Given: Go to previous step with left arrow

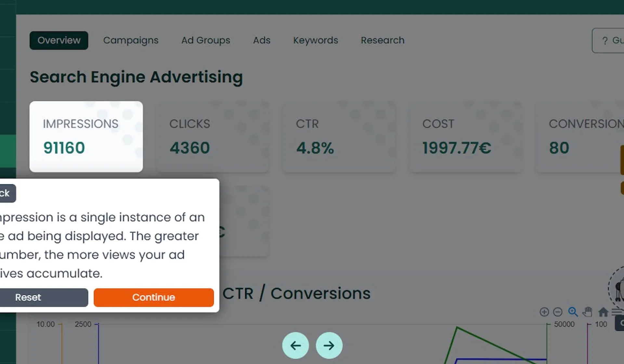Looking at the screenshot, I should [x=295, y=345].
